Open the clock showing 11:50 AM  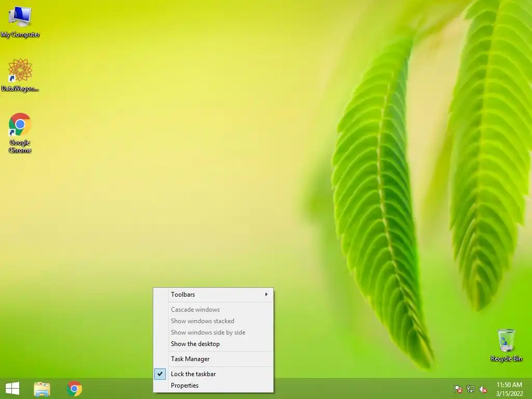click(509, 389)
